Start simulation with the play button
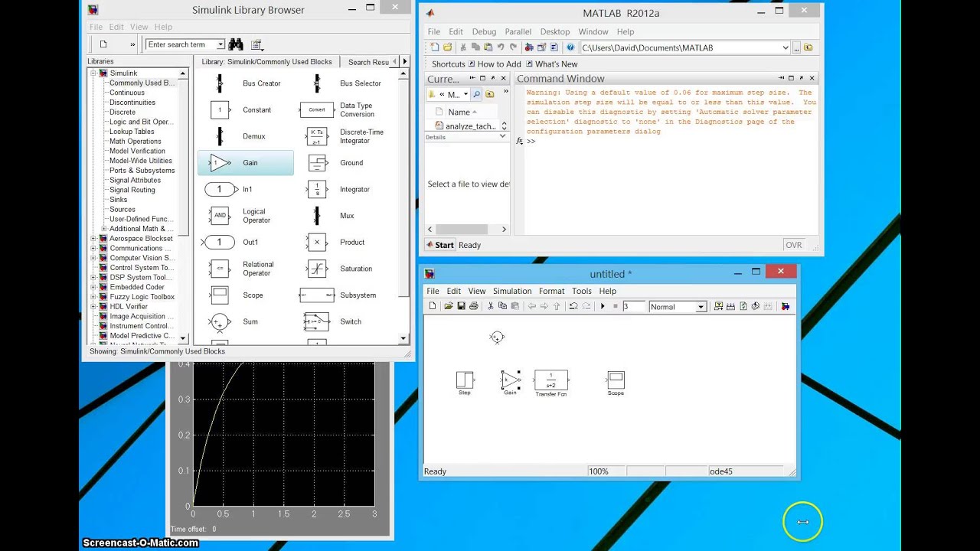Screen dimensions: 980x551 (603, 306)
